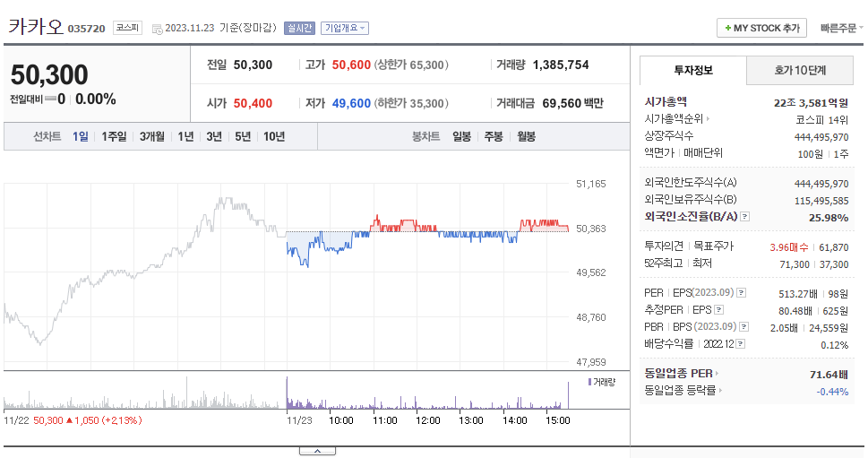The width and height of the screenshot is (868, 458).
Task: Click help icon next to PER EPS(2023.09)
Action: click(741, 293)
